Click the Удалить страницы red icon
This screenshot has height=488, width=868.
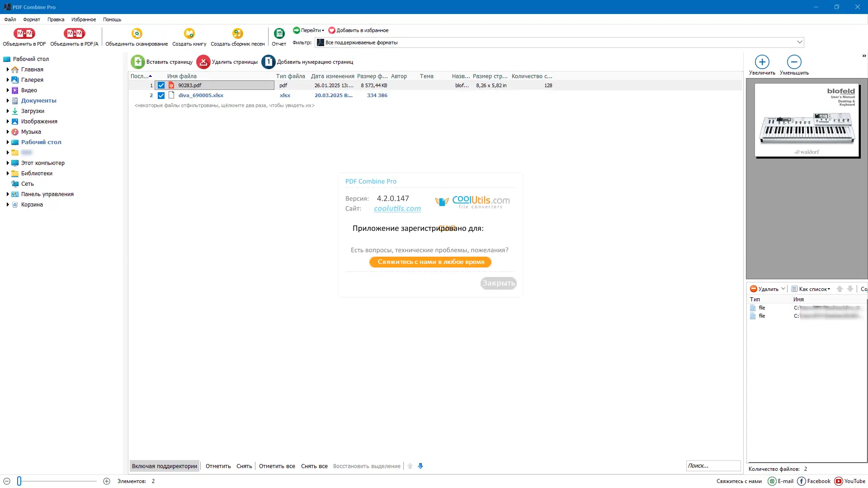[x=203, y=62]
